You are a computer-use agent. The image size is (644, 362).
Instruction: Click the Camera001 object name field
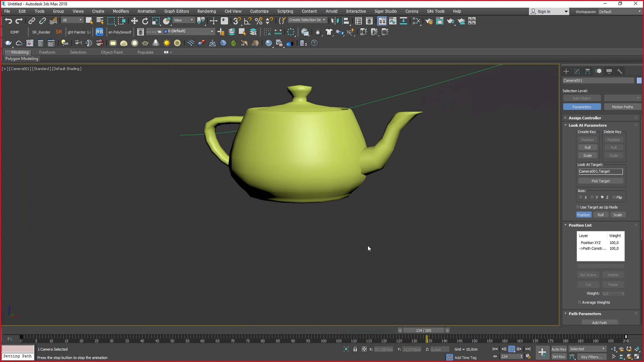[598, 80]
